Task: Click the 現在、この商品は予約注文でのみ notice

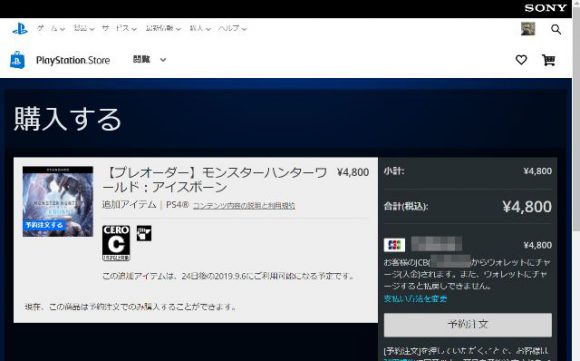Action: click(131, 307)
